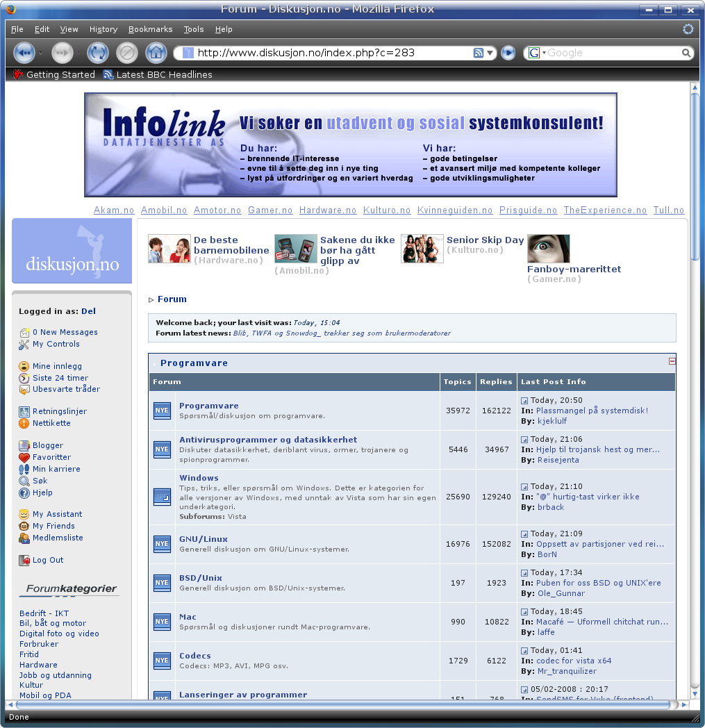The height and width of the screenshot is (728, 705).
Task: Click in the URL address field
Action: [x=325, y=53]
